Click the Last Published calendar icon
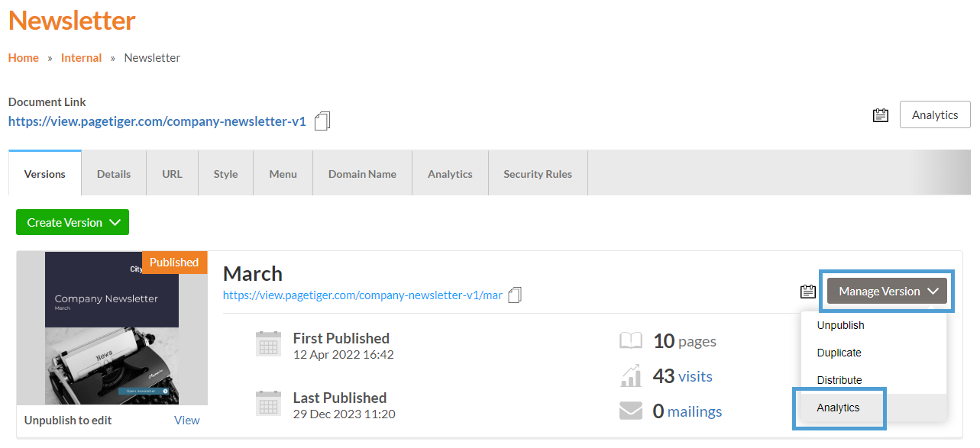980x448 pixels. 268,404
